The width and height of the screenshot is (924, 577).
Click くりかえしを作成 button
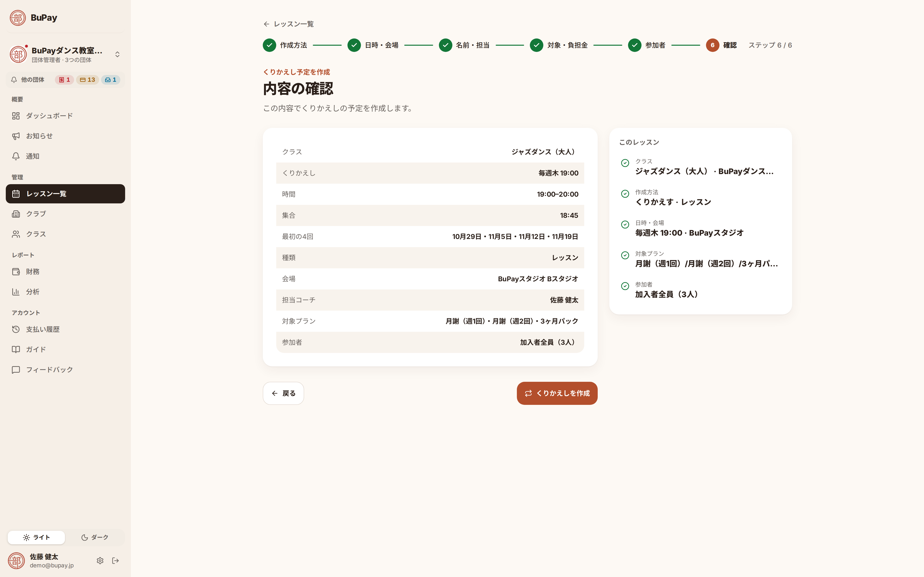(x=557, y=394)
